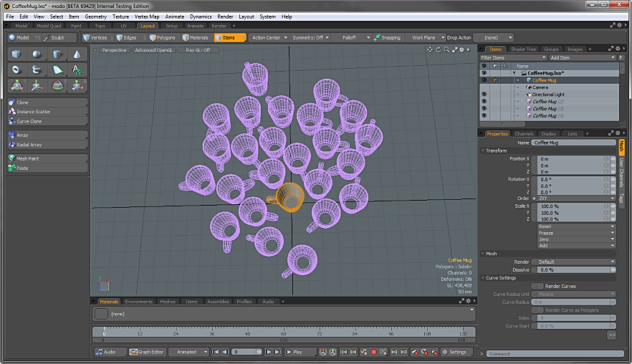Activate the Move axis tool icon
Image resolution: width=632 pixels, height=364 pixels.
coord(37,85)
